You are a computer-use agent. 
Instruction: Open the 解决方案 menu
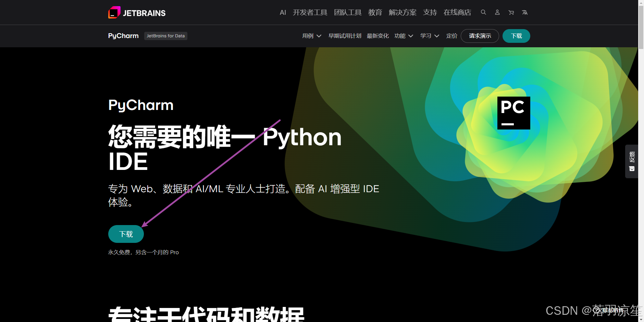(x=402, y=13)
